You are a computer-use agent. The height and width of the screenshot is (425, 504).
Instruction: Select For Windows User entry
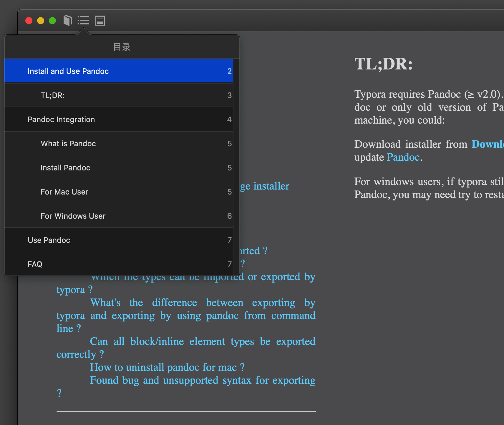[x=119, y=216]
